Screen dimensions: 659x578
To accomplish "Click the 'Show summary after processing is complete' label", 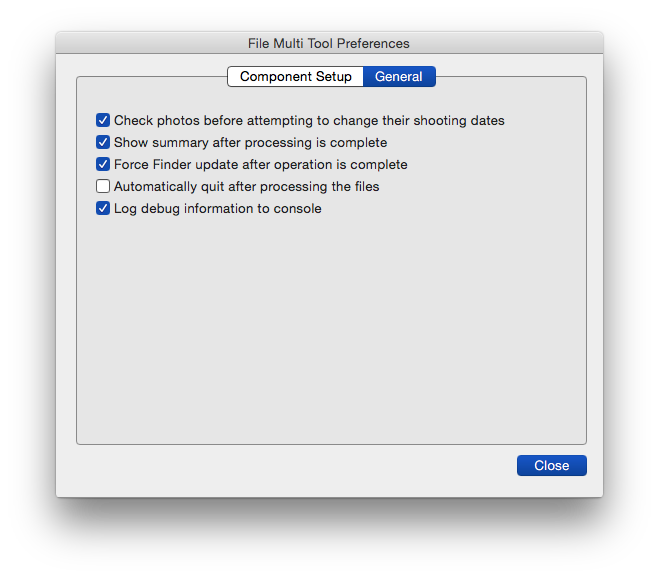I will tap(250, 142).
